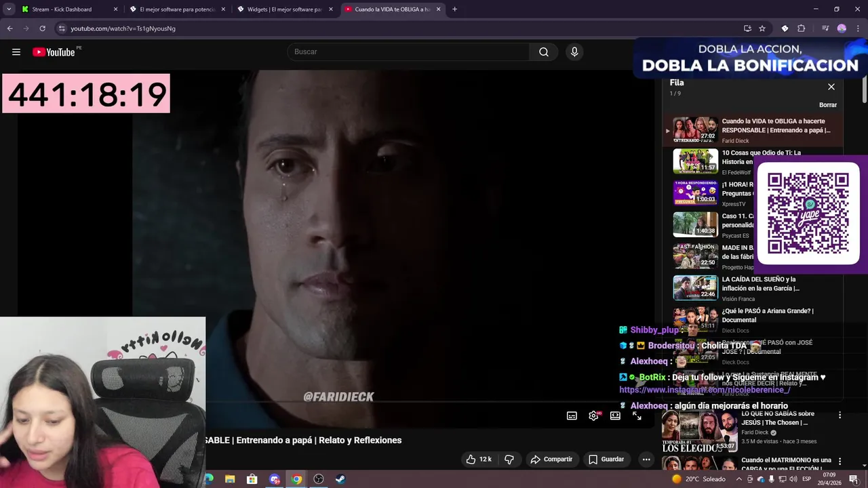Image resolution: width=868 pixels, height=488 pixels.
Task: Select queue video 10 Cosas que Odio de Ti
Action: [753, 162]
